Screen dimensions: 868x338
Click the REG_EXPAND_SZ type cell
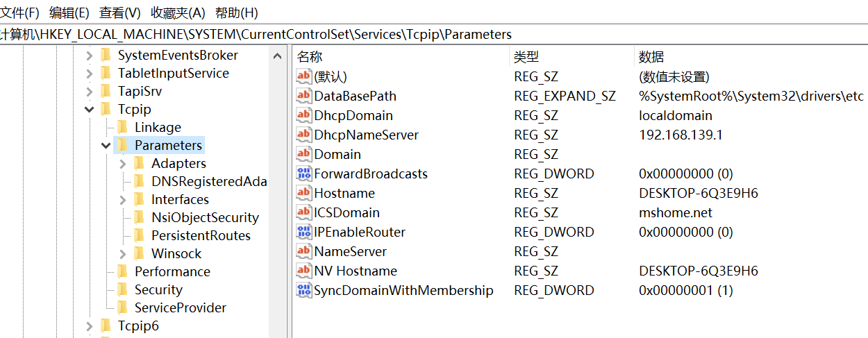[565, 96]
